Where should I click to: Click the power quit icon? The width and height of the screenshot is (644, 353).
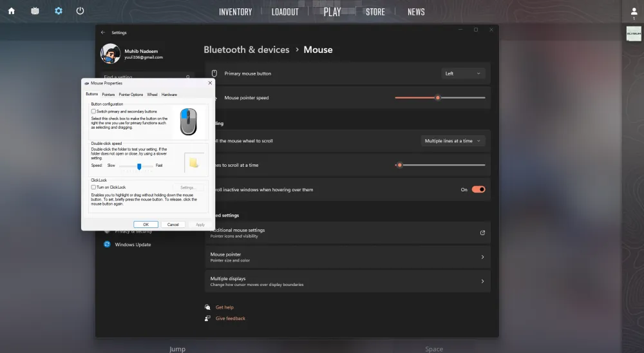(80, 11)
